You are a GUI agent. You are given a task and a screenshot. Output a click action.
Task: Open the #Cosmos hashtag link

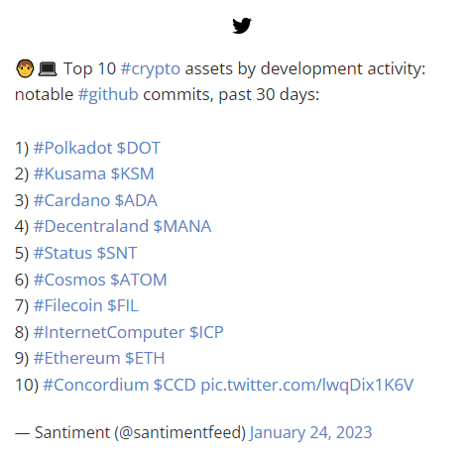click(69, 280)
